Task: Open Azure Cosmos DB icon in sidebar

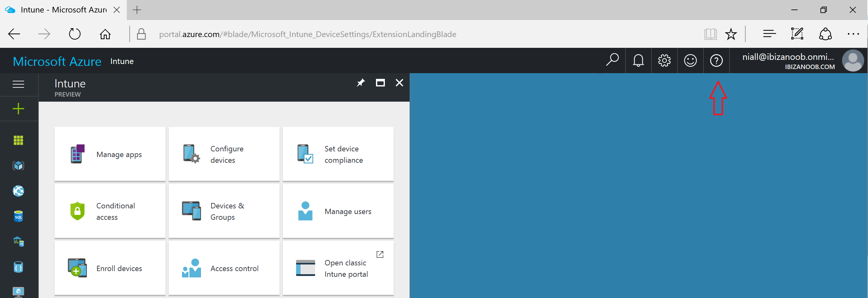Action: 18,267
